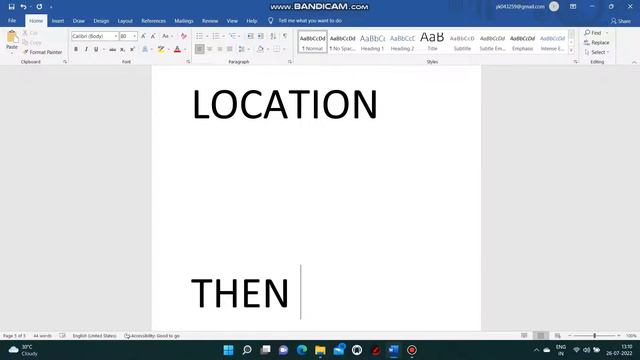Image resolution: width=640 pixels, height=360 pixels.
Task: Open the Font dialog box launcher
Action: coord(188,62)
